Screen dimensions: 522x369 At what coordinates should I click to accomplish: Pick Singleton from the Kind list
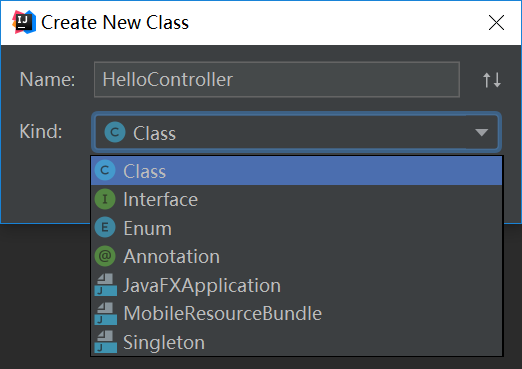296,342
